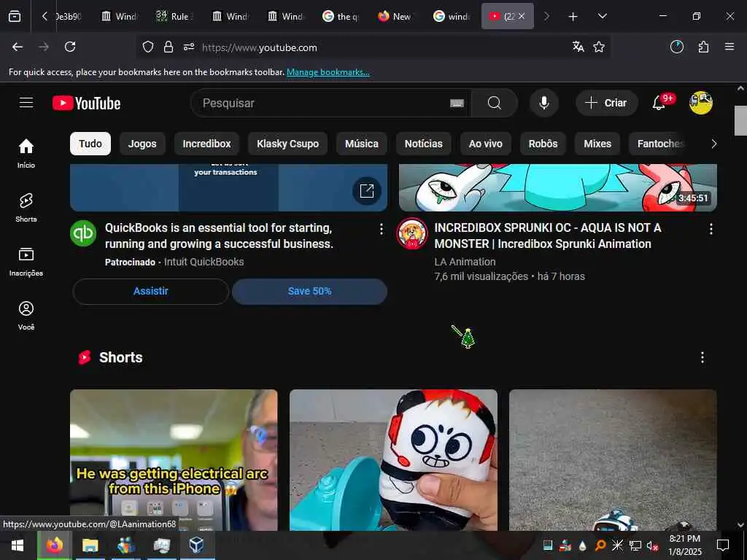Open QuickBooks ad external link icon
Viewport: 747px width, 560px height.
coord(366,191)
